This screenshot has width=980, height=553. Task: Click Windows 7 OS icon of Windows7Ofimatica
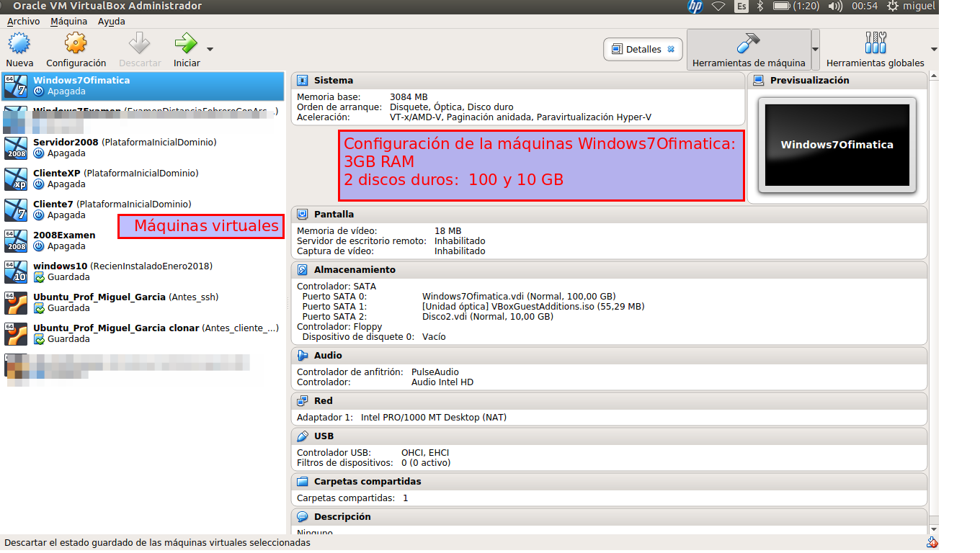click(16, 86)
